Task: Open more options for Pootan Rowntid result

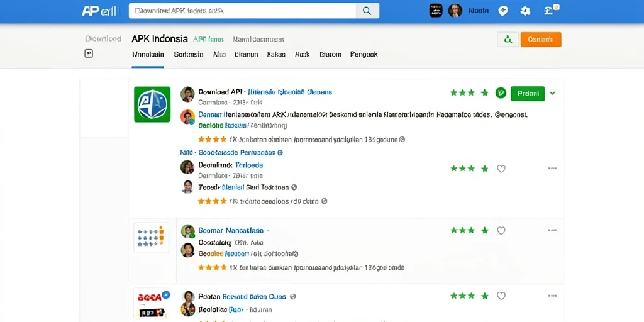Action: pyautogui.click(x=552, y=296)
